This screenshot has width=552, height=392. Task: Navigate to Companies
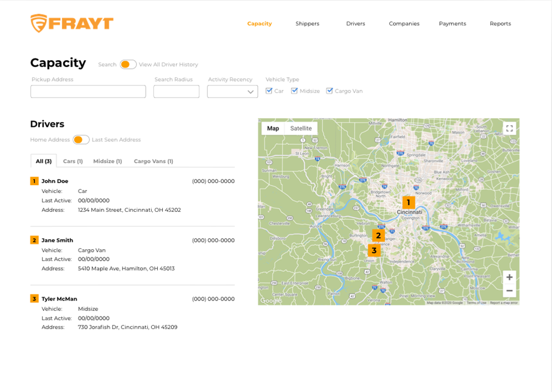tap(404, 24)
